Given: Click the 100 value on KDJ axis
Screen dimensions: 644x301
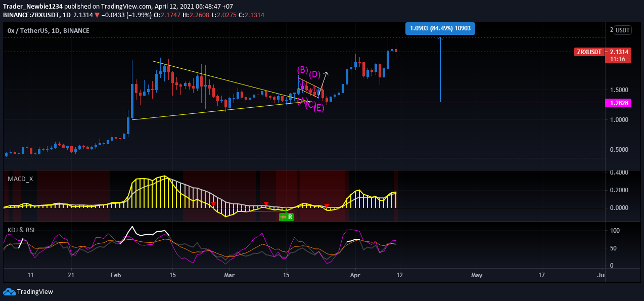Looking at the screenshot, I should (615, 231).
